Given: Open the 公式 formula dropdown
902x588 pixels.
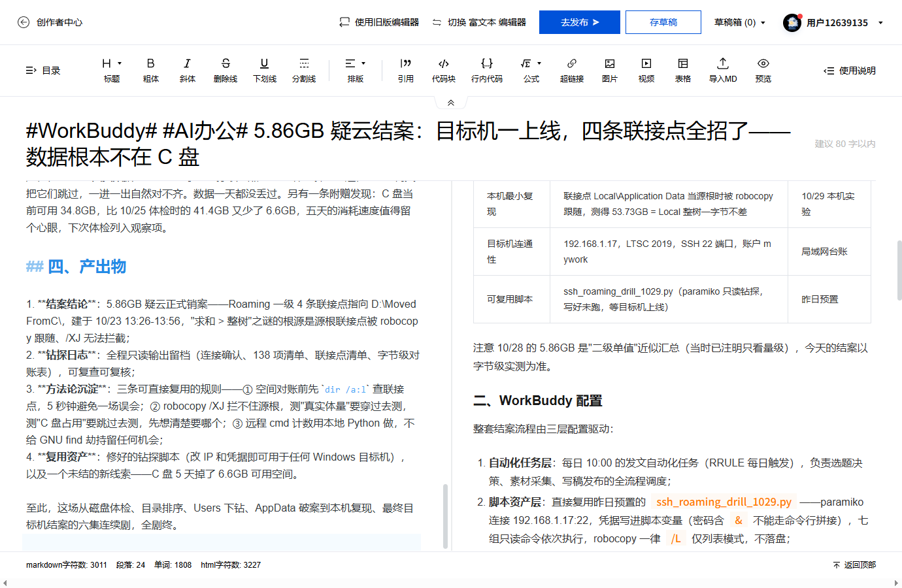Looking at the screenshot, I should (531, 71).
